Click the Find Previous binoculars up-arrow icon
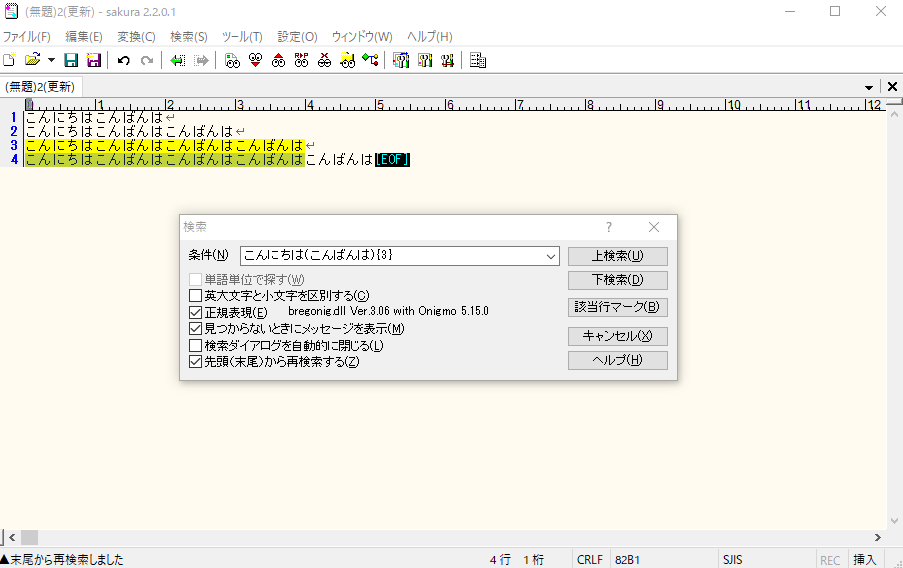 coord(279,61)
